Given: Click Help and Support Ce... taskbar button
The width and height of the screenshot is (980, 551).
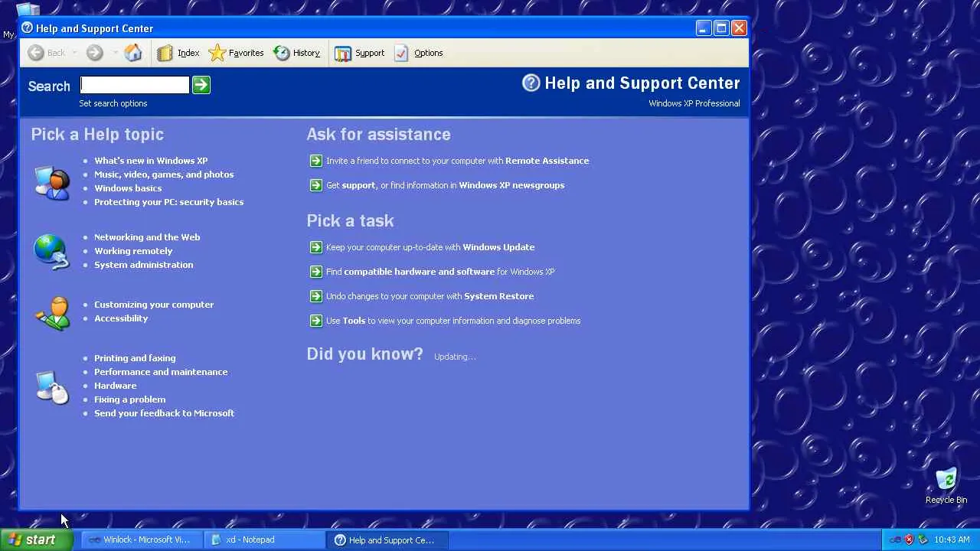Looking at the screenshot, I should [387, 540].
